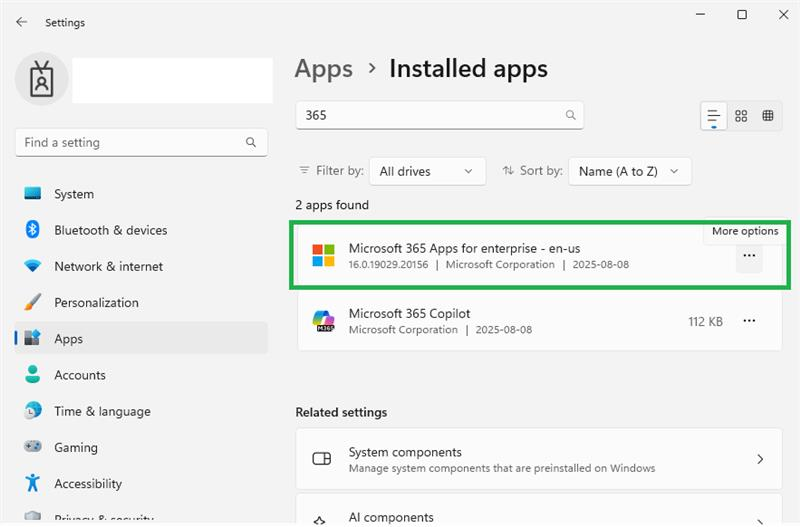Maximize the Settings window
Image resolution: width=800 pixels, height=527 pixels.
point(742,14)
